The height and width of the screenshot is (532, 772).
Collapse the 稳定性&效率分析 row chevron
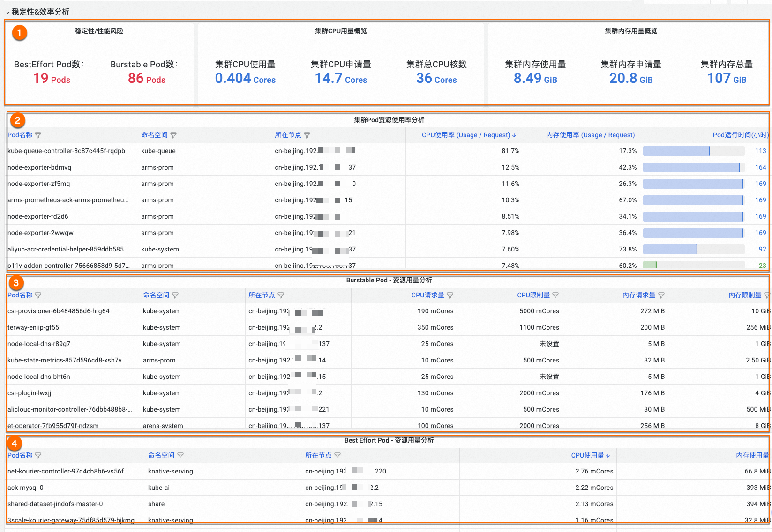[x=7, y=12]
